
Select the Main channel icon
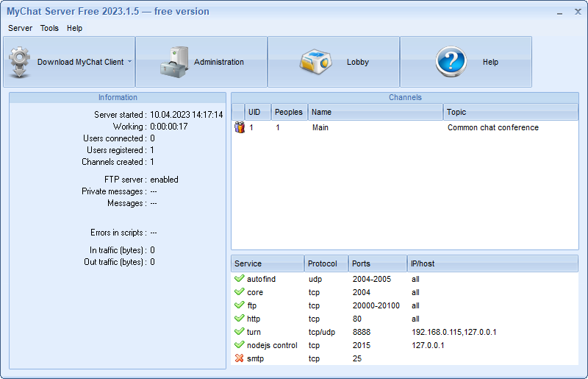[240, 127]
